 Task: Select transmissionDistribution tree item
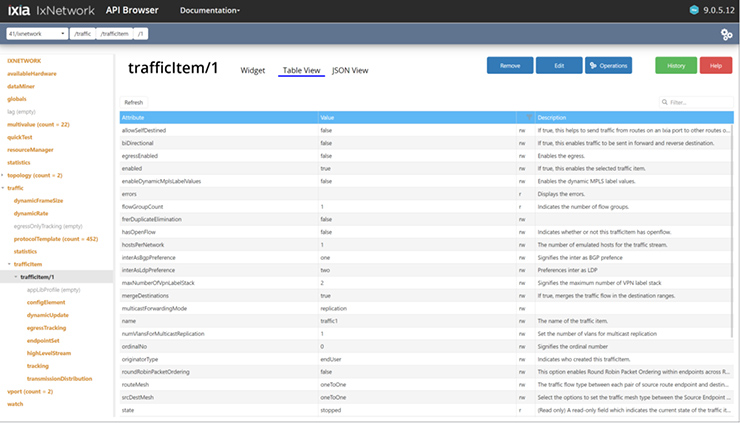point(59,379)
